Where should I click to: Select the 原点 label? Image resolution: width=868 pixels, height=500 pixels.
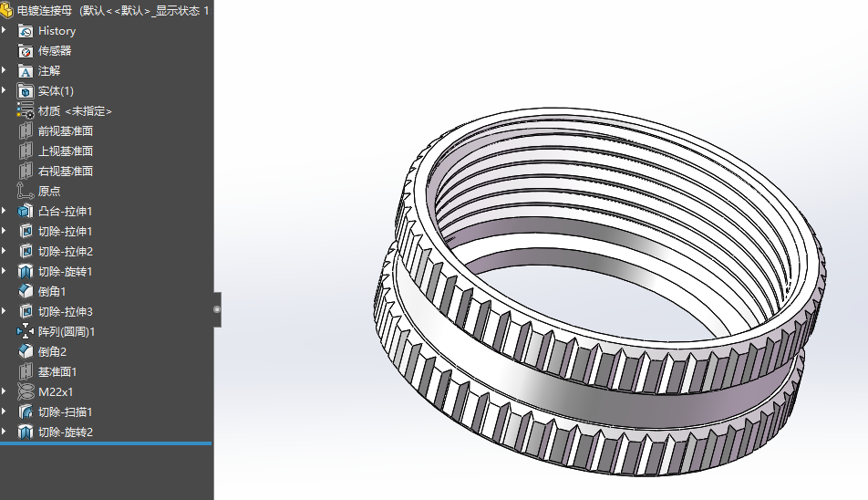pyautogui.click(x=49, y=191)
